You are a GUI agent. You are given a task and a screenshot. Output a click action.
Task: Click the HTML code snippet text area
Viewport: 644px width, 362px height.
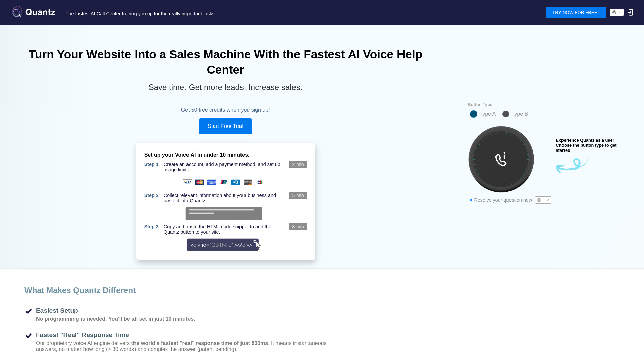click(223, 244)
